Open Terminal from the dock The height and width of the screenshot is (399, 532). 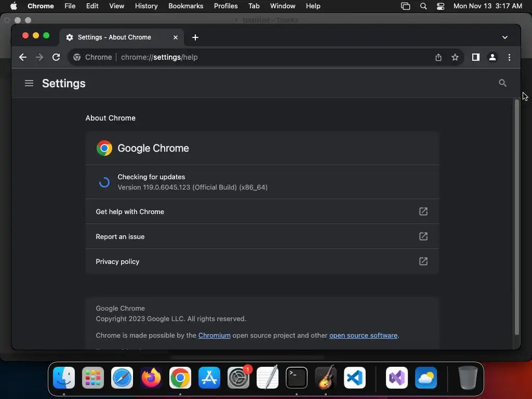297,378
